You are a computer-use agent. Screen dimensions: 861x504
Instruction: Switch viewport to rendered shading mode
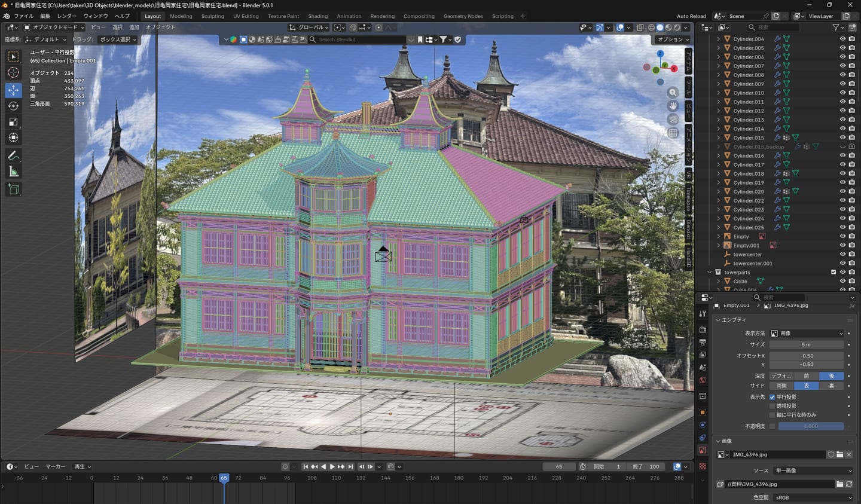click(677, 28)
